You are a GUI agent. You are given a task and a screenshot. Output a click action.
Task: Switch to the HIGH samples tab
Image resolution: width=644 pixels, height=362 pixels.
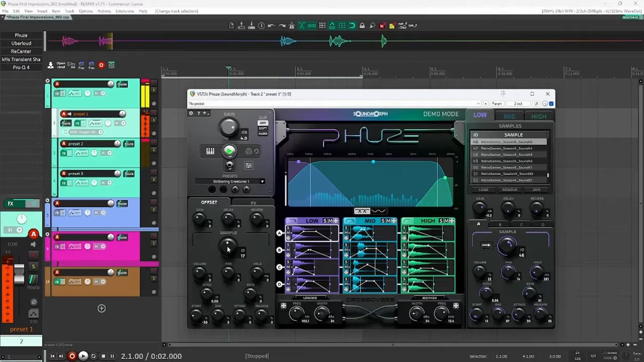pyautogui.click(x=538, y=116)
